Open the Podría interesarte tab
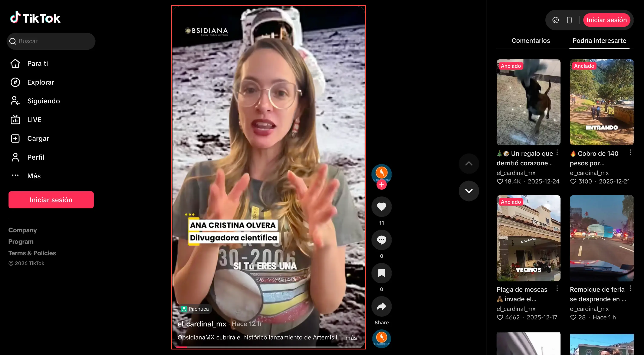Viewport: 644px width, 355px height. pyautogui.click(x=599, y=40)
